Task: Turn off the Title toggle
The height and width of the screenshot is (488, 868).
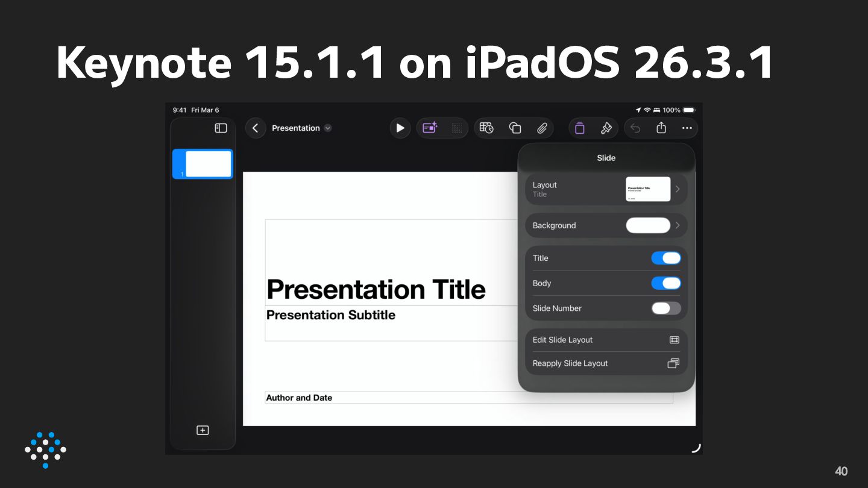Action: (x=666, y=258)
